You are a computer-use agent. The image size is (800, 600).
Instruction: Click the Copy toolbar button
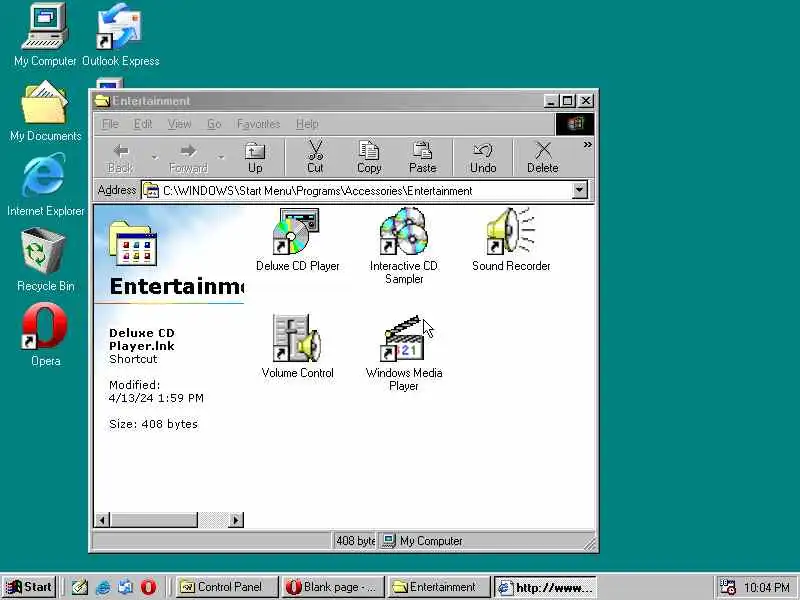click(369, 158)
